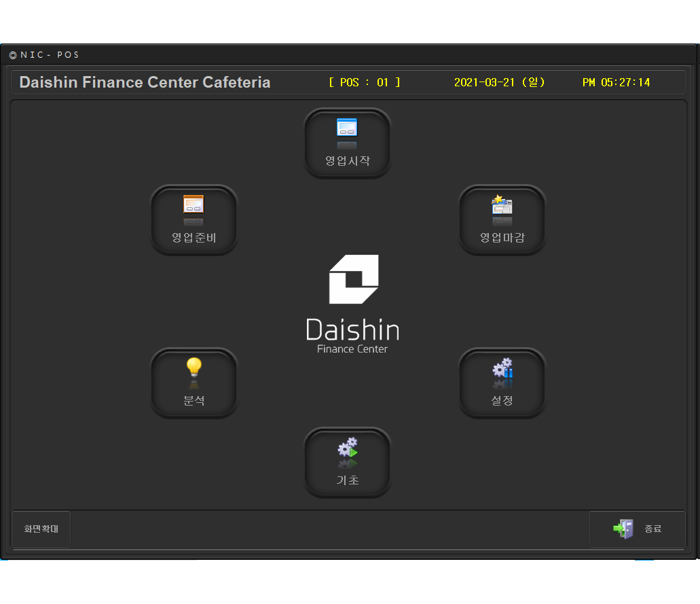Click the 기초 gear with play arrow icon
The height and width of the screenshot is (604, 700).
347,447
